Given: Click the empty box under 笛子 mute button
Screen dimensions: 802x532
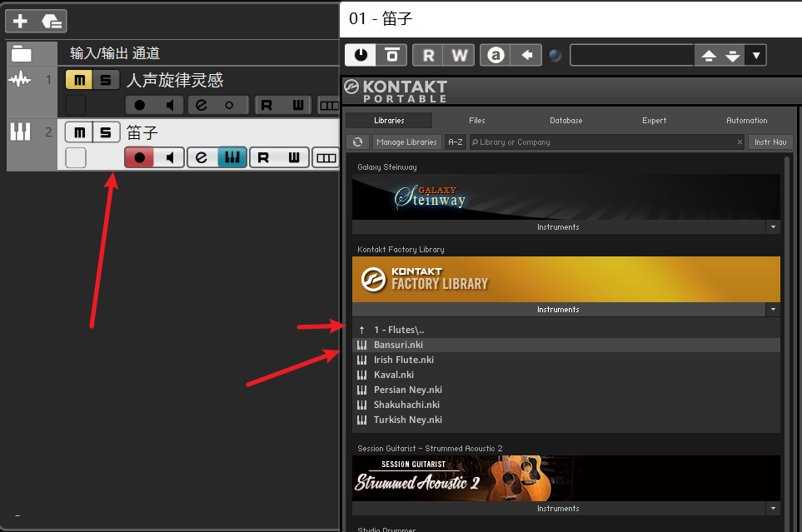Looking at the screenshot, I should point(76,157).
